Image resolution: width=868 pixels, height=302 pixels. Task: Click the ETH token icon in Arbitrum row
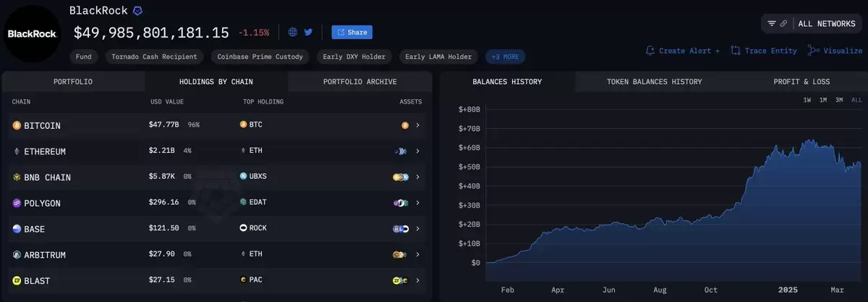[243, 254]
